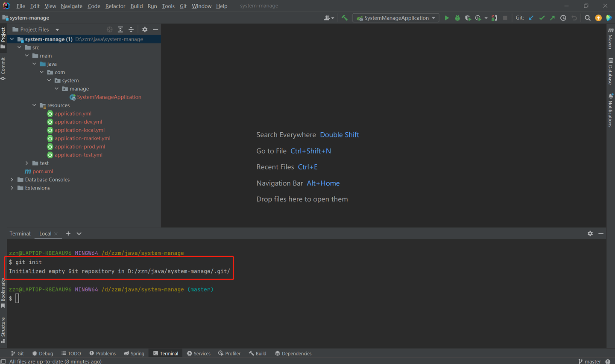Click the Collapse All icon in Project panel
This screenshot has height=364, width=615.
point(131,29)
